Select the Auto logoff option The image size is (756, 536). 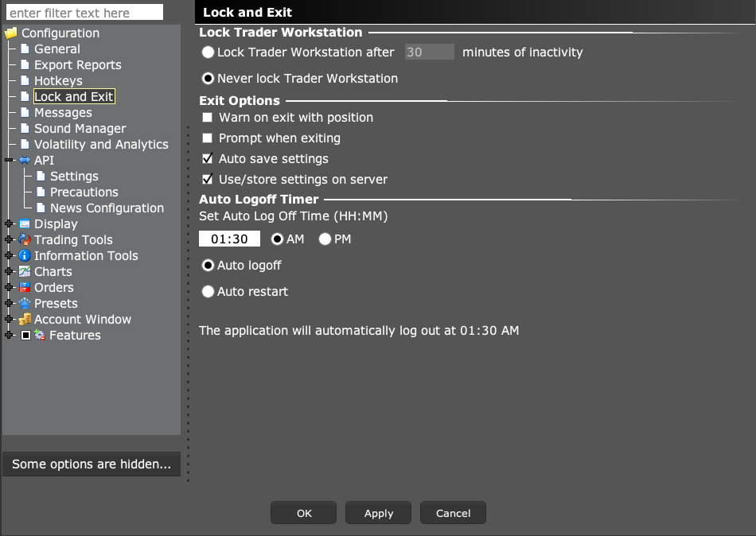208,265
